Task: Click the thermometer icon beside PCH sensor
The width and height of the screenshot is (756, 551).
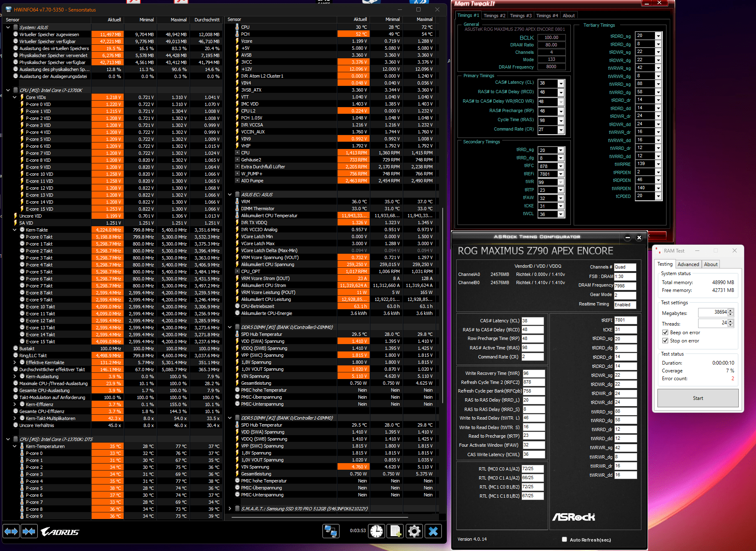Action: click(x=237, y=34)
